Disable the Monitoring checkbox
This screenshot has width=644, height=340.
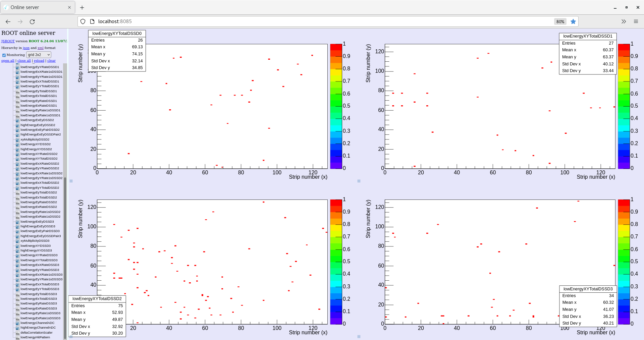click(4, 55)
